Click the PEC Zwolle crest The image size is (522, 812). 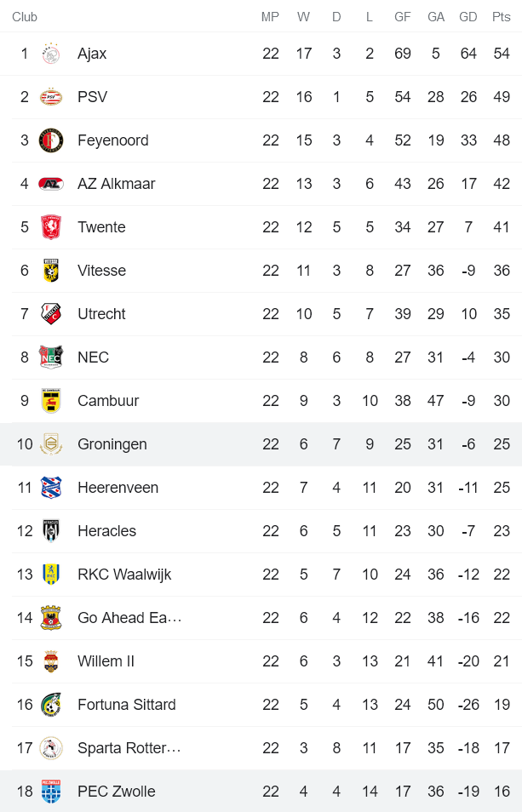pyautogui.click(x=51, y=792)
